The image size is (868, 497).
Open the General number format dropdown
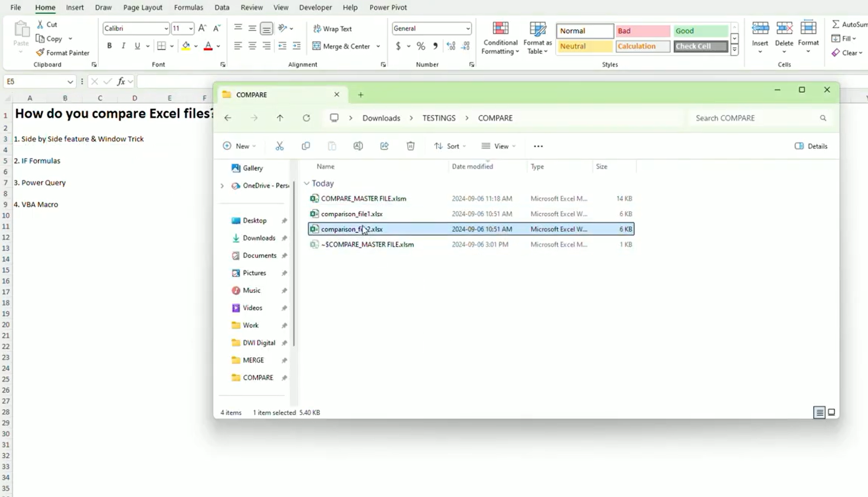[x=468, y=29]
